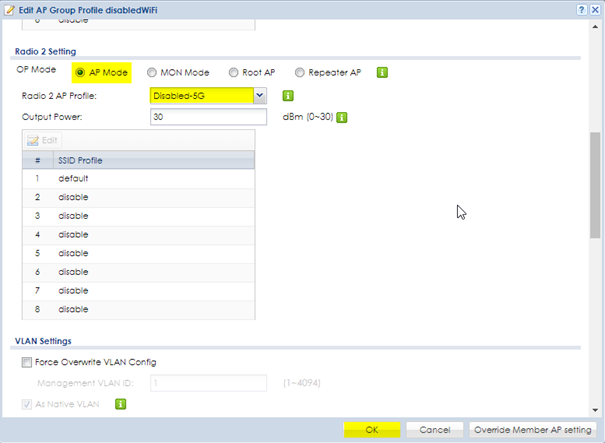Close the Edit AP Group Profile dialog
Screen dimensions: 605x443
(x=595, y=9)
